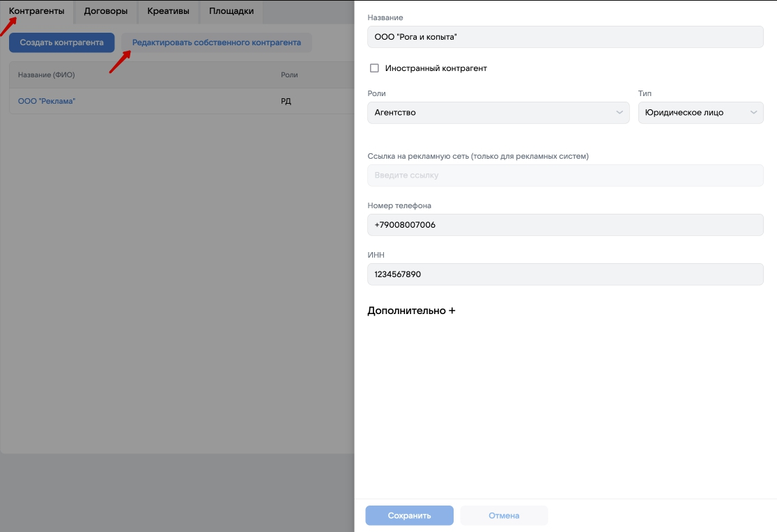Open the ООО "Реклама" contractor link
This screenshot has height=532, width=777.
(x=47, y=101)
